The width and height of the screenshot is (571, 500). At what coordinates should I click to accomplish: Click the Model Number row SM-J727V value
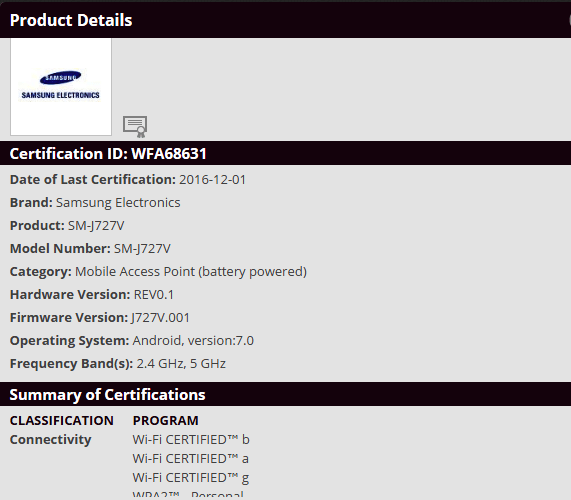142,249
